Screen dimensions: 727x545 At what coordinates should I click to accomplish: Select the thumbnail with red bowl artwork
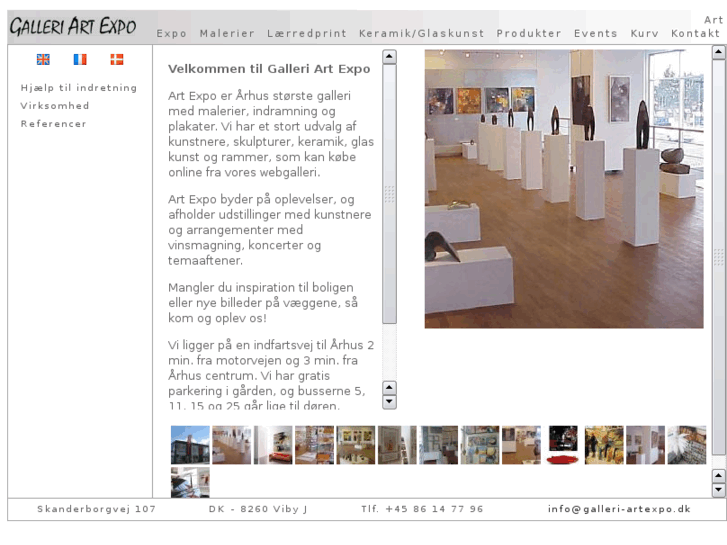coord(562,445)
